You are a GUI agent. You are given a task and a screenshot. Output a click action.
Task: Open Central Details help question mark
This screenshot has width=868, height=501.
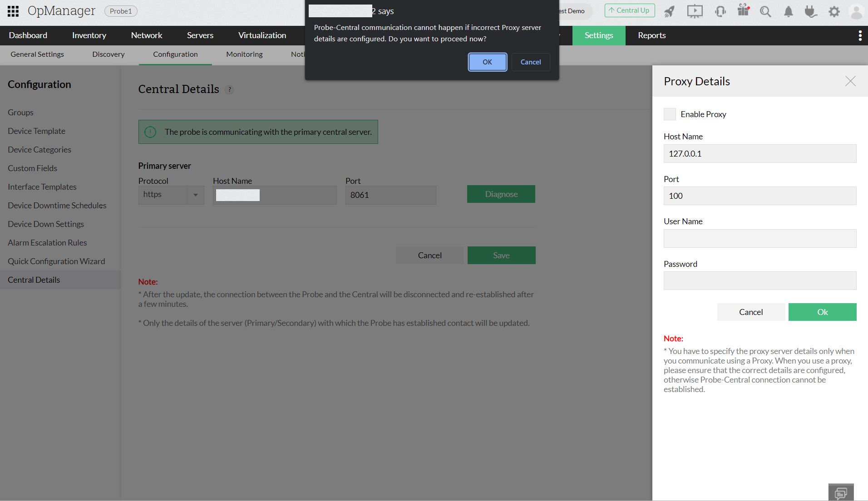click(230, 89)
